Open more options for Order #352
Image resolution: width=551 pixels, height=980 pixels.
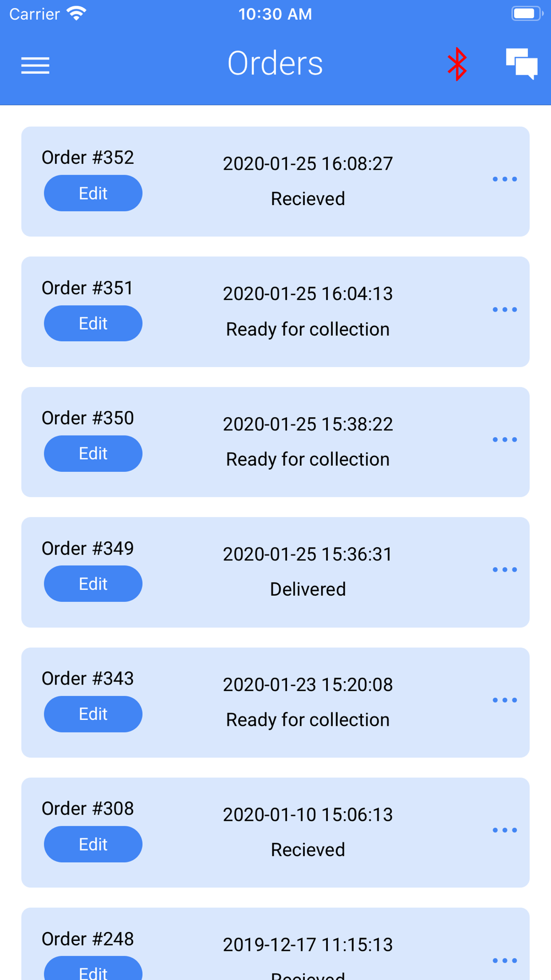point(505,179)
